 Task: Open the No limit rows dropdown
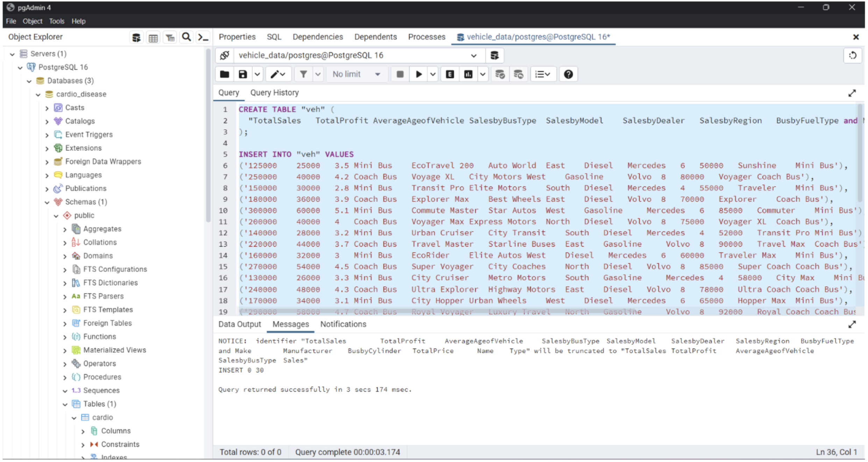click(357, 74)
